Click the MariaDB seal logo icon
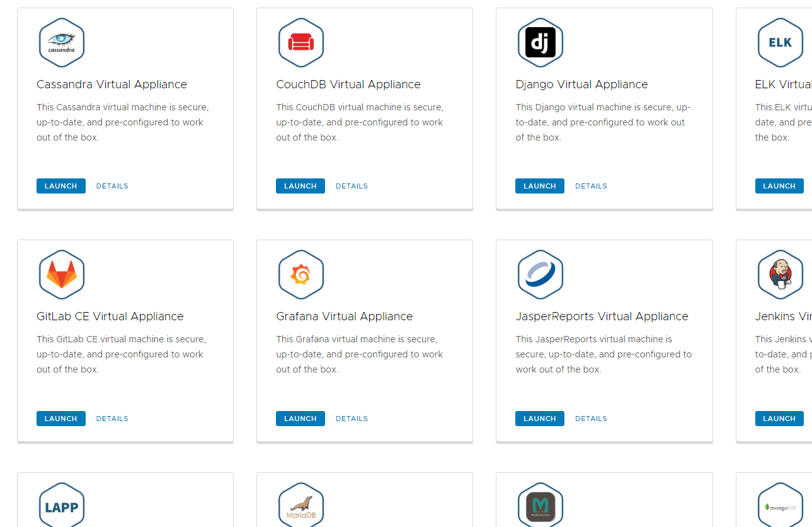The image size is (812, 527). [x=301, y=505]
